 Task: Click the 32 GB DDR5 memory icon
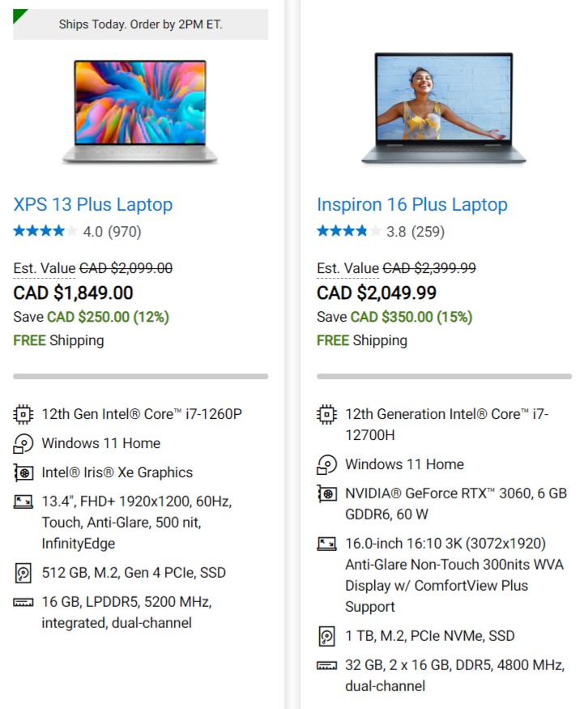[x=326, y=665]
